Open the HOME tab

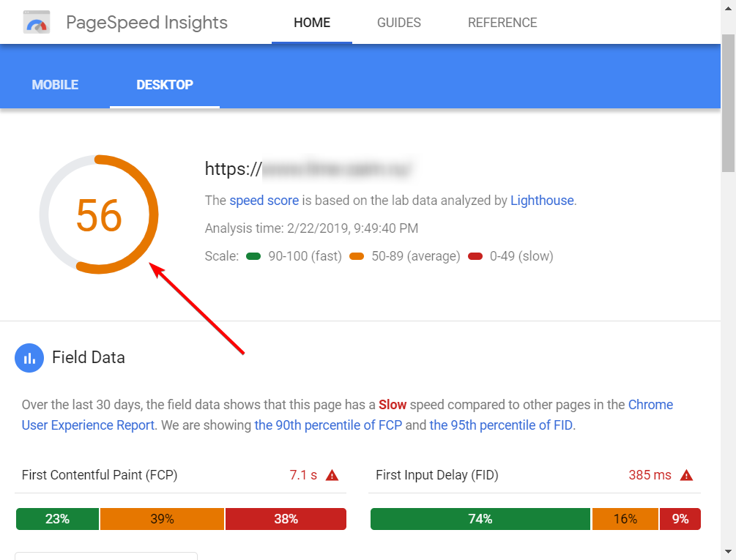pos(312,23)
